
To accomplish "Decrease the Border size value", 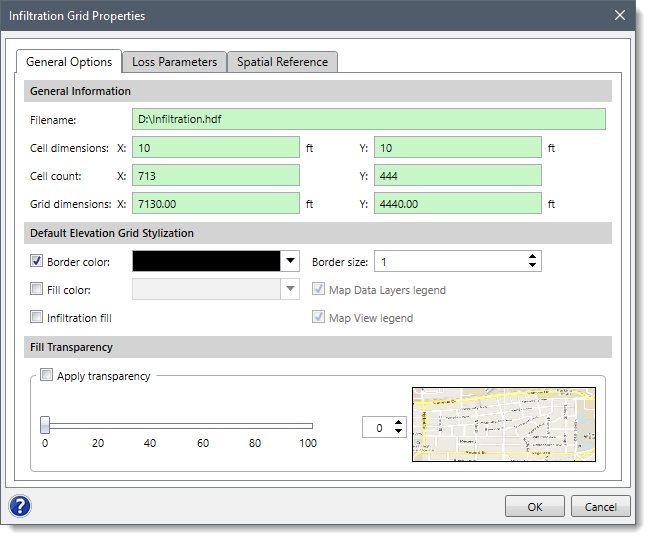I will (532, 265).
